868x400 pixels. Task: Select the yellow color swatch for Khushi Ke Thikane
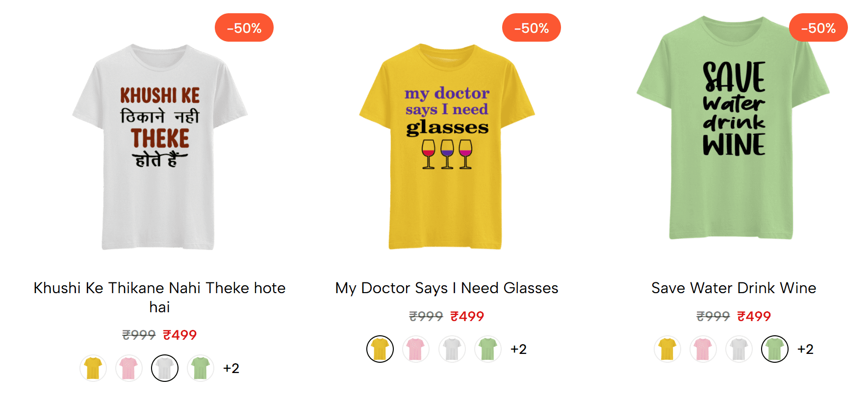pyautogui.click(x=93, y=368)
